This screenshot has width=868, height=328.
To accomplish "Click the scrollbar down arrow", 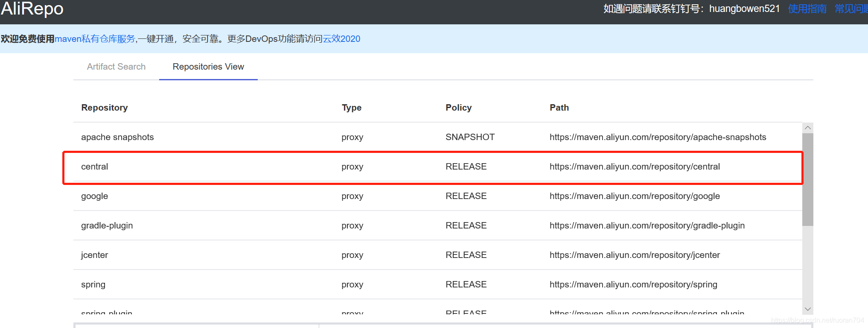I will click(x=807, y=309).
